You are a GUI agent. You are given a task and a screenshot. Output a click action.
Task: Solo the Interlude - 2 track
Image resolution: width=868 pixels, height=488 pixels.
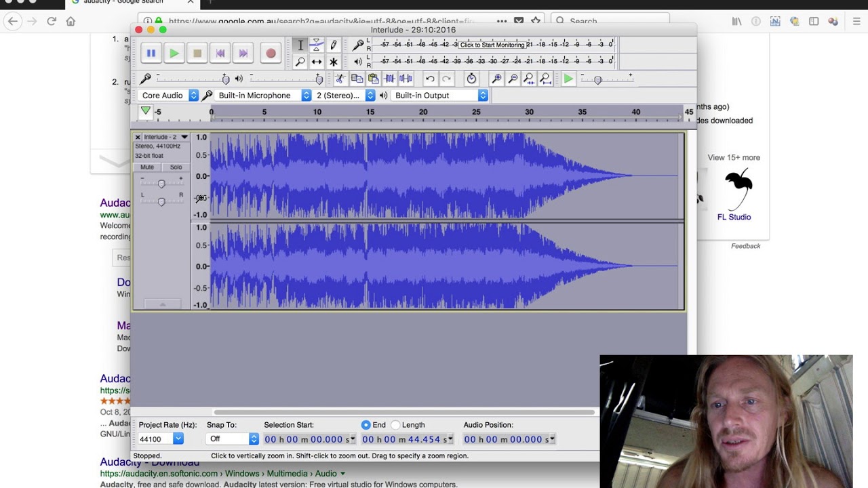pos(176,167)
